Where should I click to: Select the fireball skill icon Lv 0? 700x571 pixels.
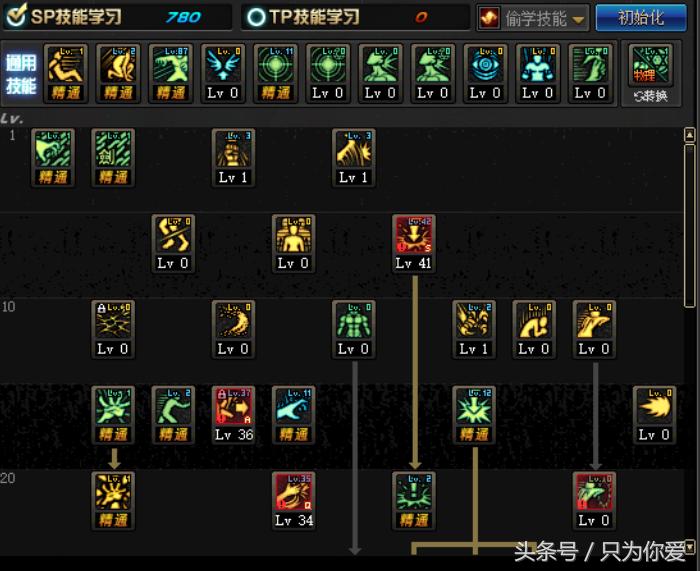(x=654, y=415)
